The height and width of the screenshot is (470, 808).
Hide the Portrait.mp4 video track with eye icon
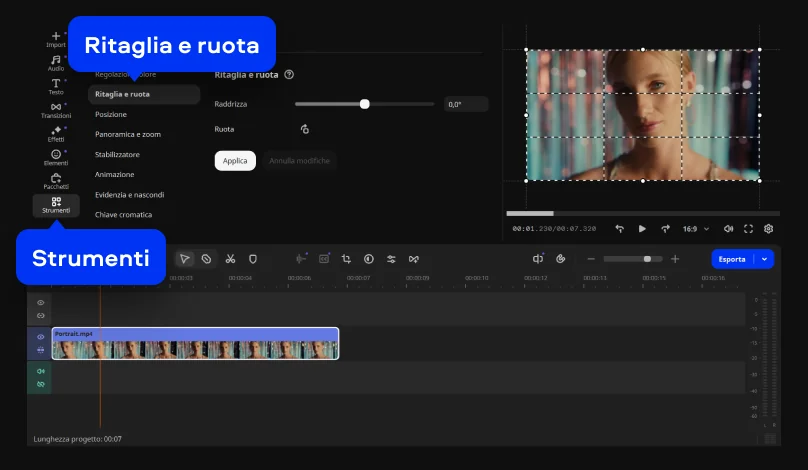(41, 337)
